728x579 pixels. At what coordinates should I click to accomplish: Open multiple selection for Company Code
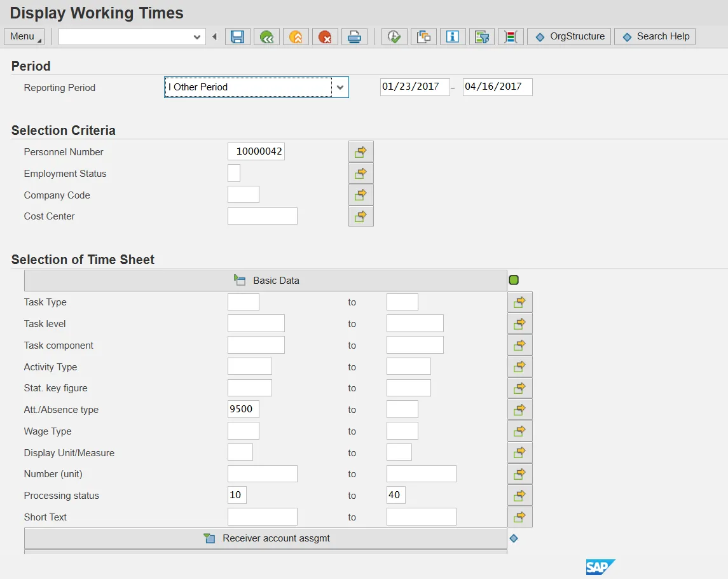(x=361, y=195)
